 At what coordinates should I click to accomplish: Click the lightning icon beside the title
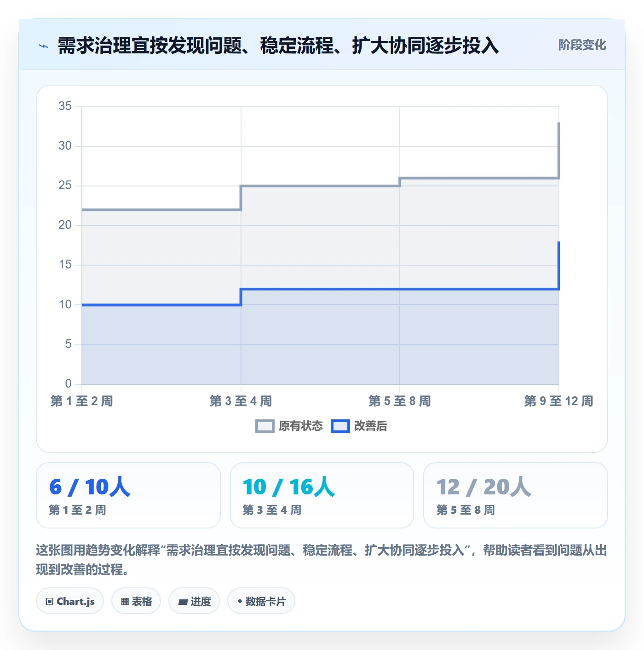[44, 46]
